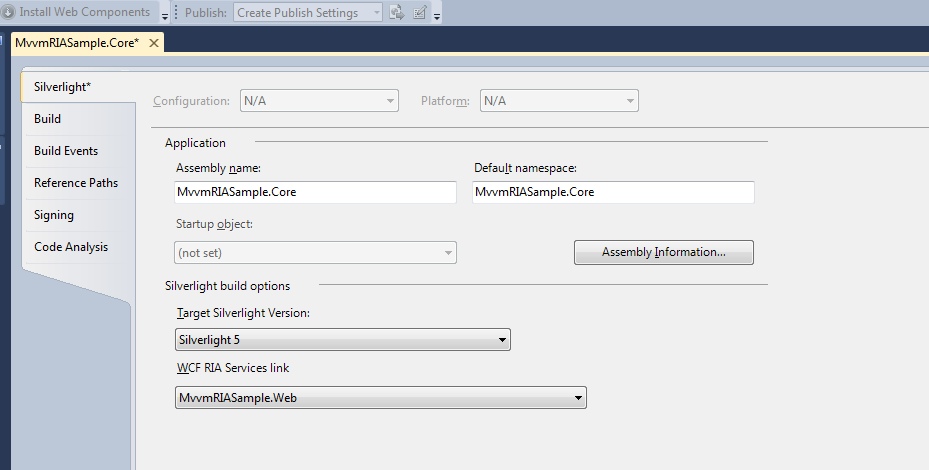Click the Assembly name label

(x=218, y=168)
